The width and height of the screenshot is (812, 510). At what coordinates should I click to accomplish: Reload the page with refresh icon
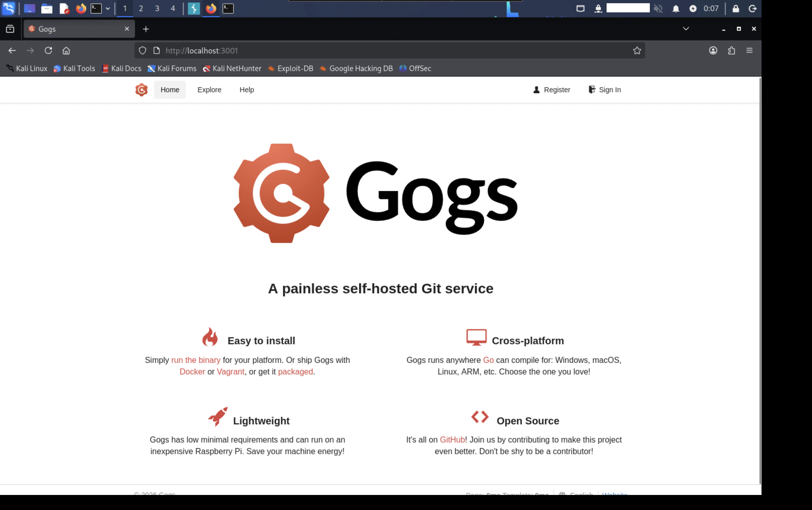point(48,51)
